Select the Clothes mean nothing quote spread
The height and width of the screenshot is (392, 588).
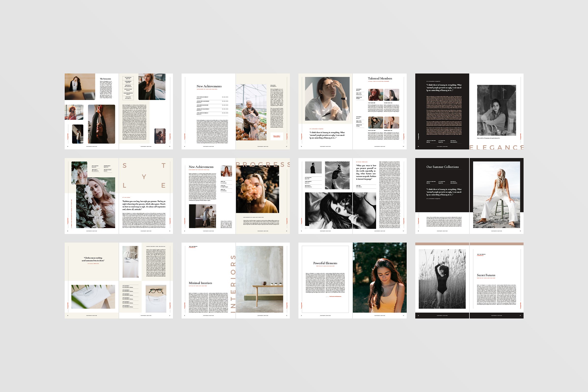point(119,280)
